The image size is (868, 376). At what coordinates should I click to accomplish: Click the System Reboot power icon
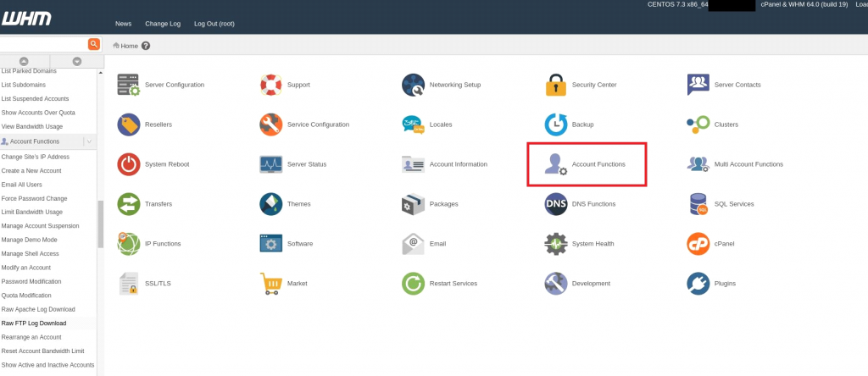click(129, 164)
